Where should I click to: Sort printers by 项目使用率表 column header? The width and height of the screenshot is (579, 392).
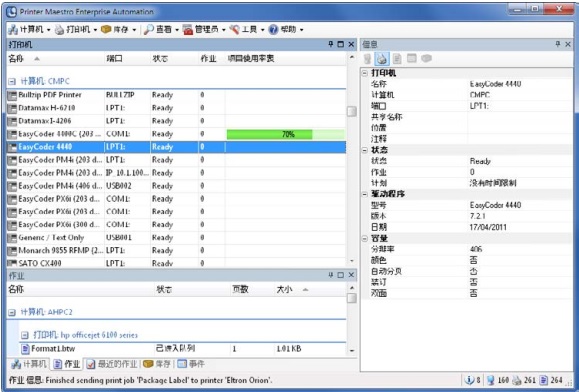285,58
